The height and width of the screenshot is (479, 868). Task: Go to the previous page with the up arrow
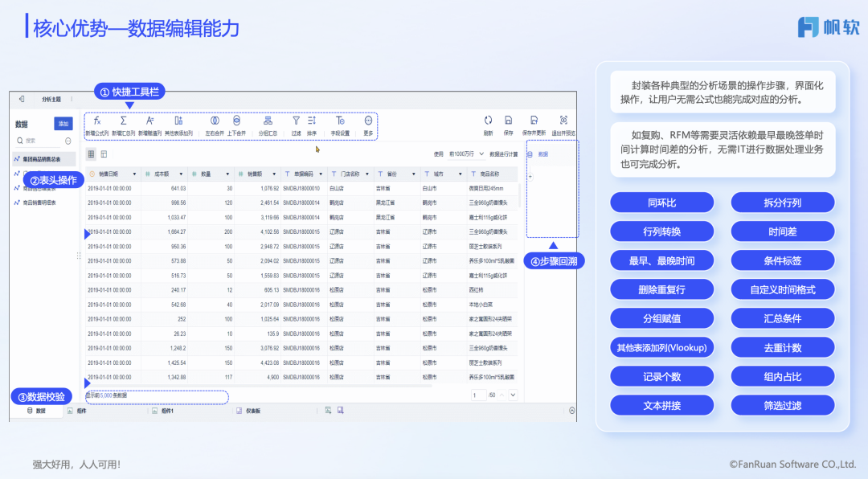pyautogui.click(x=502, y=395)
